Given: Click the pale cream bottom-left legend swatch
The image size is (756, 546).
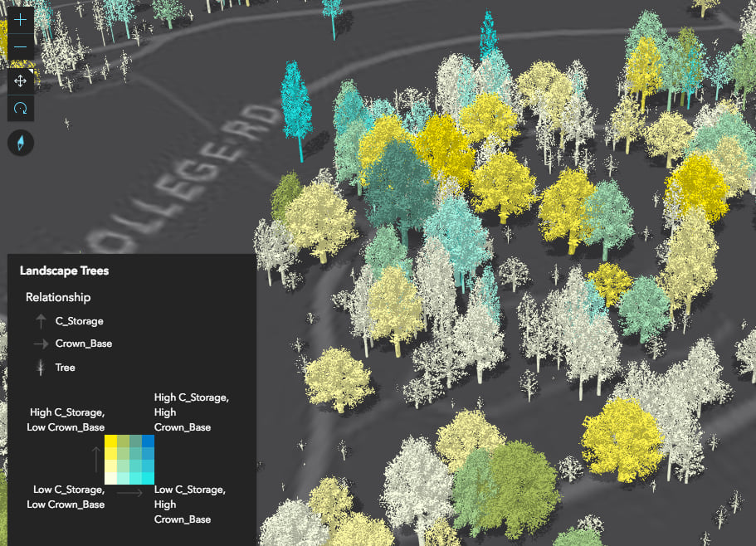Looking at the screenshot, I should coord(111,478).
